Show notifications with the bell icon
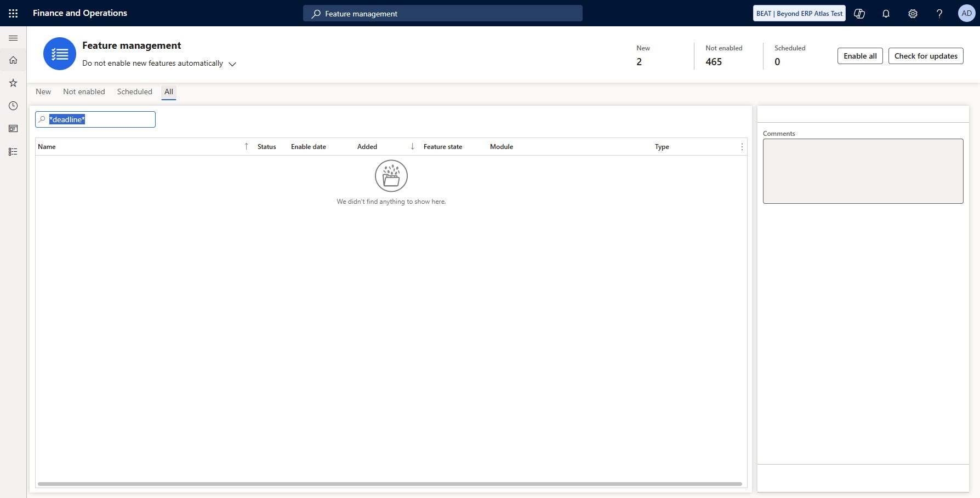Viewport: 980px width, 498px height. pyautogui.click(x=886, y=14)
